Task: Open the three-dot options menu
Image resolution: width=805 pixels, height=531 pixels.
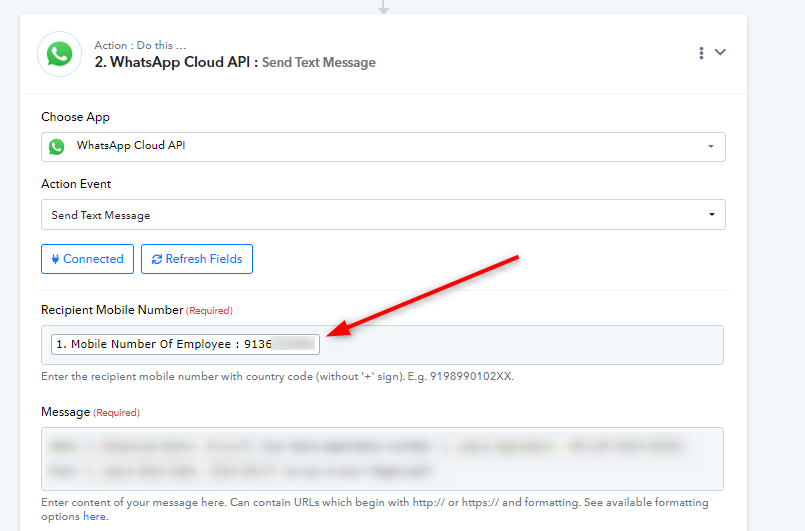Action: tap(701, 53)
